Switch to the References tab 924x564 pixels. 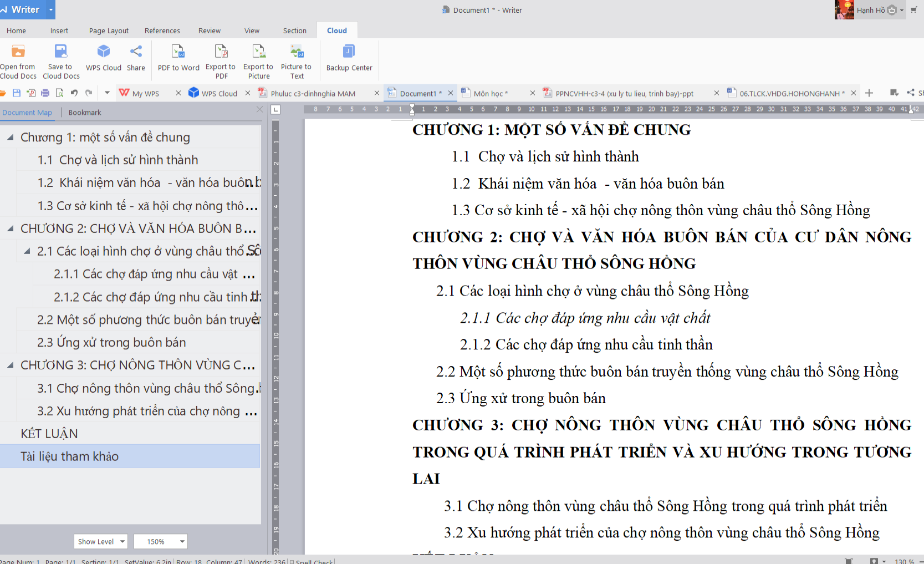click(x=162, y=31)
